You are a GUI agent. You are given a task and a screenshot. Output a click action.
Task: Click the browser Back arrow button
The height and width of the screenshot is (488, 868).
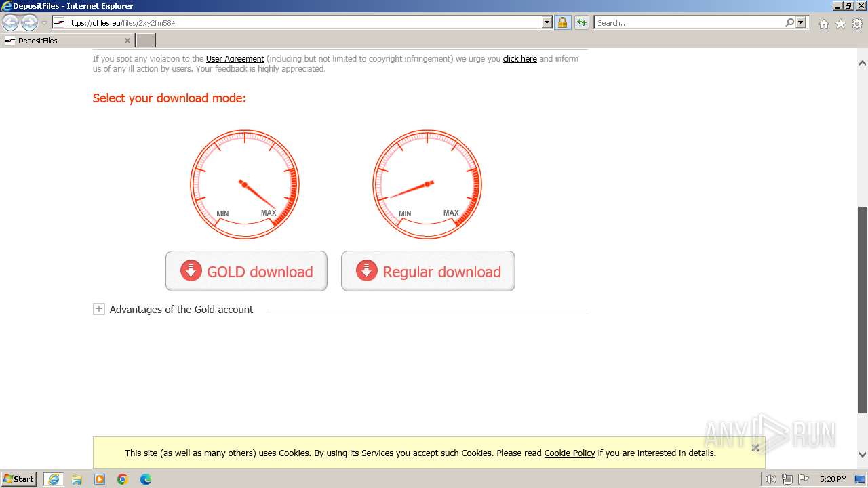(11, 23)
